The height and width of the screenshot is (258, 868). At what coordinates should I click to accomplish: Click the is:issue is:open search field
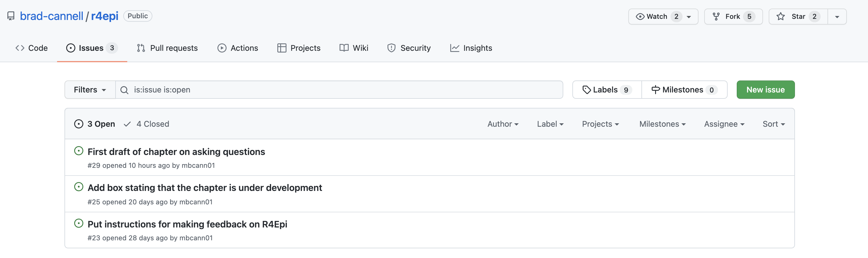click(339, 90)
